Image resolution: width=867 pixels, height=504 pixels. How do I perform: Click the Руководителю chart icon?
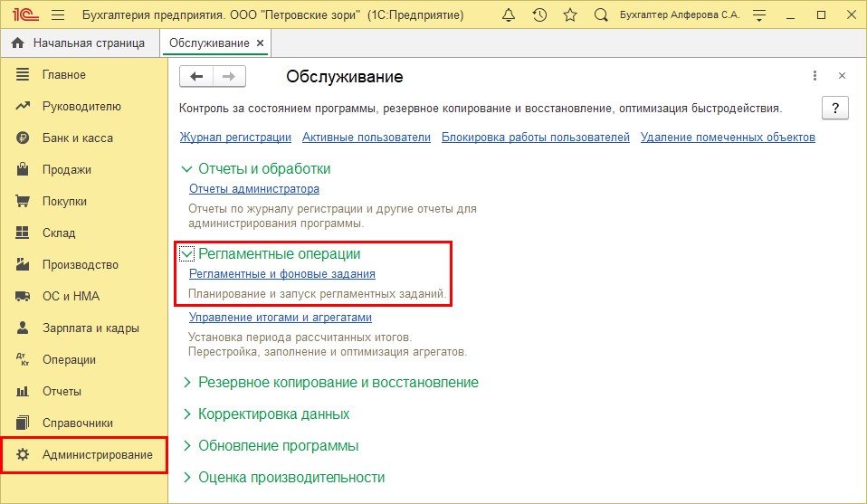point(22,106)
